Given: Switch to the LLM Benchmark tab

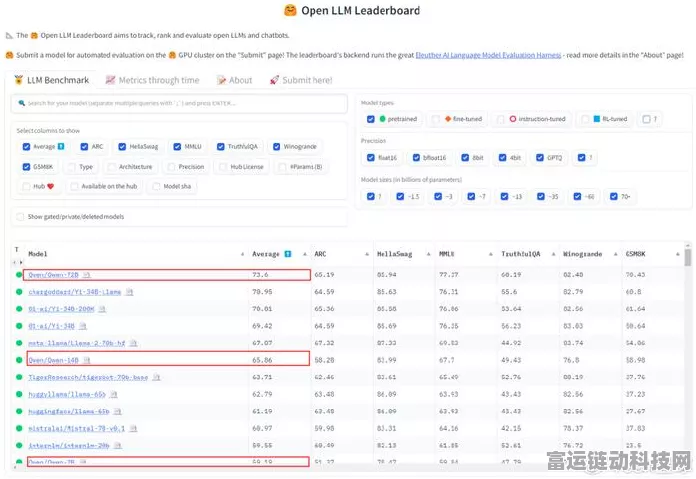Looking at the screenshot, I should 51,80.
